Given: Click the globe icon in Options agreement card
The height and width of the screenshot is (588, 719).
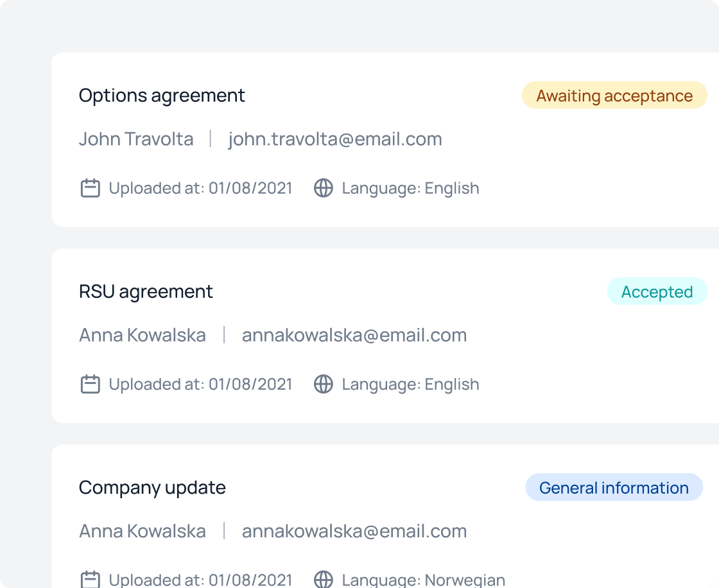Looking at the screenshot, I should pos(324,188).
